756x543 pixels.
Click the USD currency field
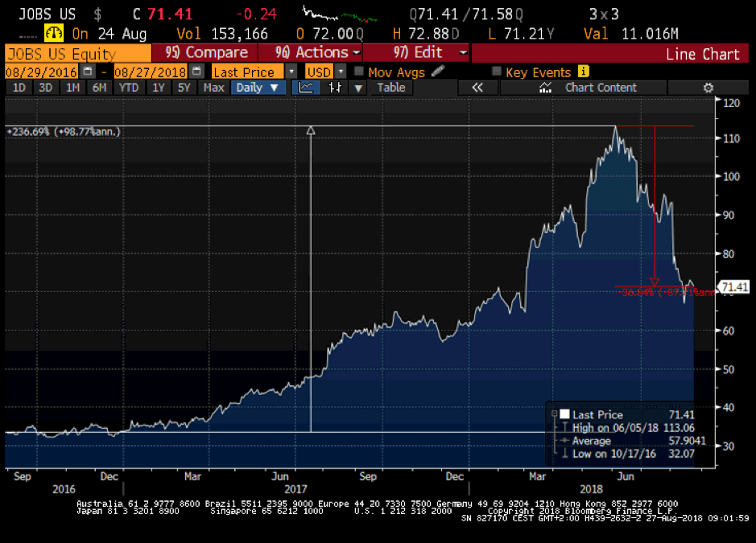[x=319, y=72]
